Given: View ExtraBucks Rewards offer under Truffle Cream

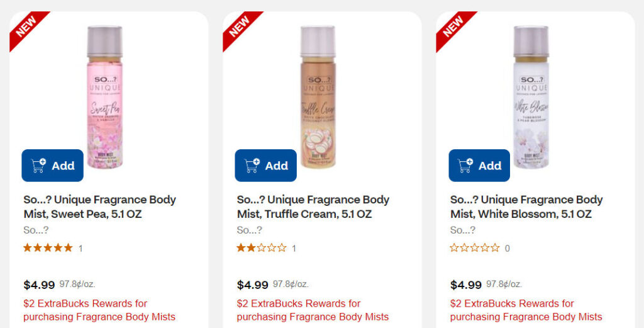Looking at the screenshot, I should pyautogui.click(x=312, y=310).
